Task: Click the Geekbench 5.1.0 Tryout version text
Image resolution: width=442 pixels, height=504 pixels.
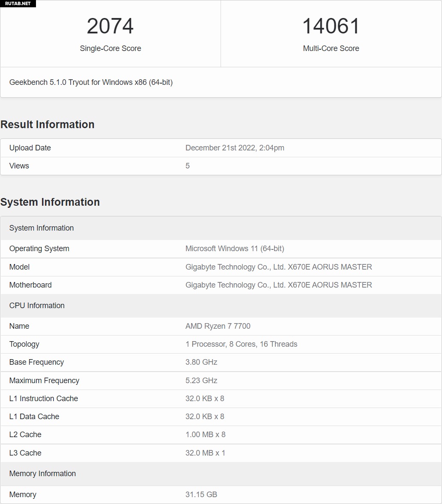Action: click(x=91, y=82)
